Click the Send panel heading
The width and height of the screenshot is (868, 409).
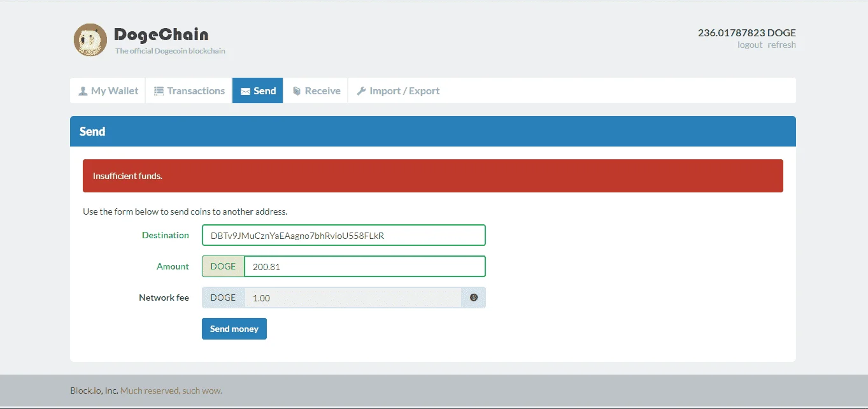coord(92,131)
